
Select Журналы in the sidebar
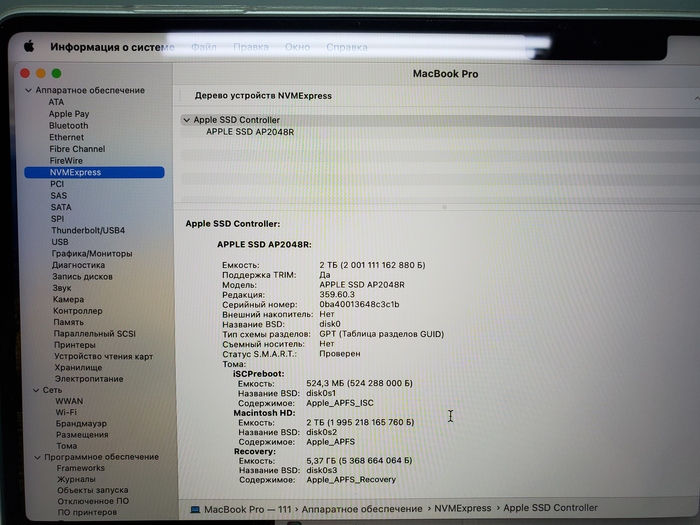(76, 479)
